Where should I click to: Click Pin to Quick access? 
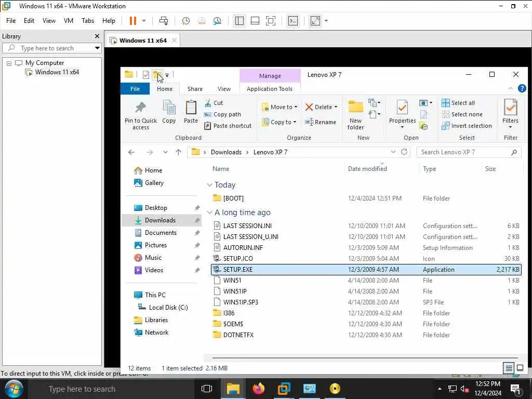140,115
